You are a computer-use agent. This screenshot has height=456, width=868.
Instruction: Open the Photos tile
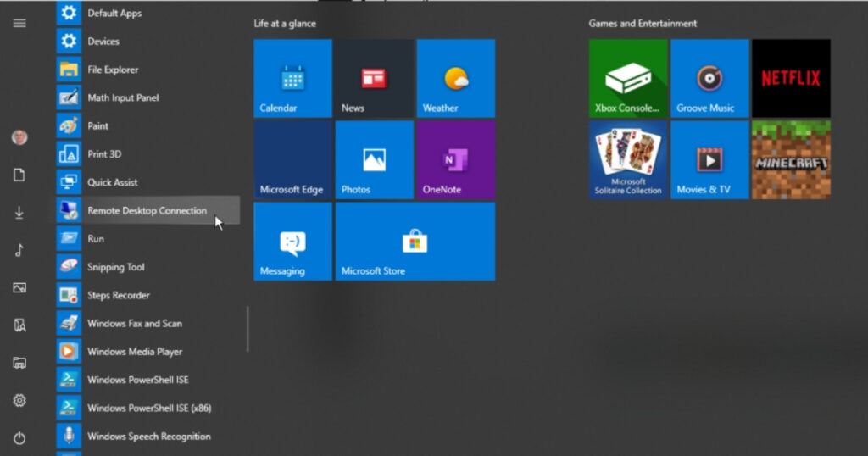374,159
